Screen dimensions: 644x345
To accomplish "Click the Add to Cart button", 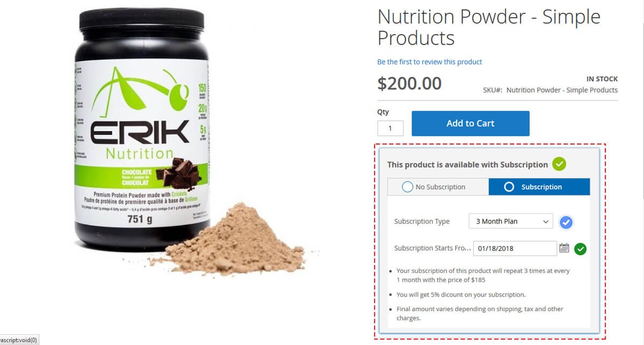I will tap(471, 124).
